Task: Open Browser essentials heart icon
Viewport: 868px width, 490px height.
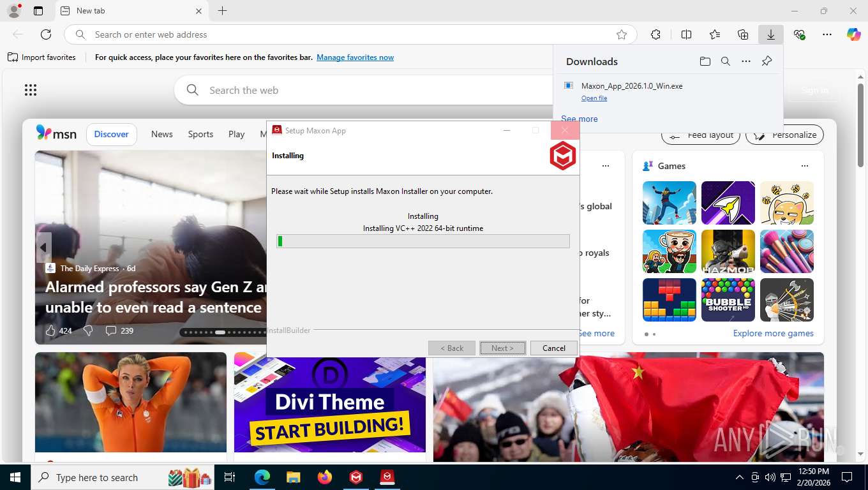Action: [799, 34]
